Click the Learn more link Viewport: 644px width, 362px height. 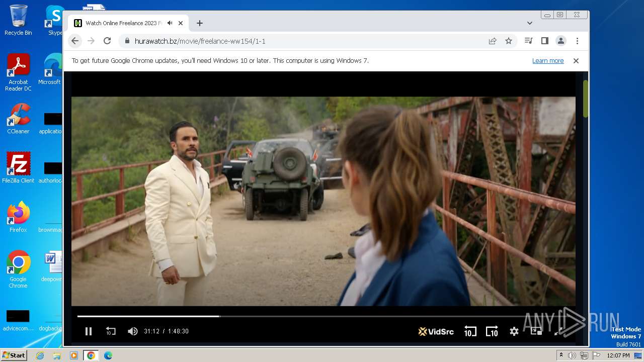[x=548, y=61]
